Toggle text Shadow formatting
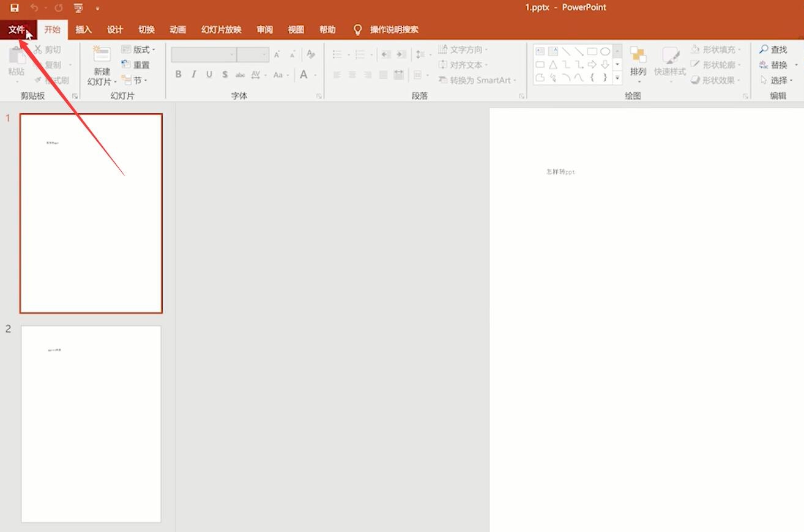Viewport: 804px width, 532px height. [x=225, y=75]
